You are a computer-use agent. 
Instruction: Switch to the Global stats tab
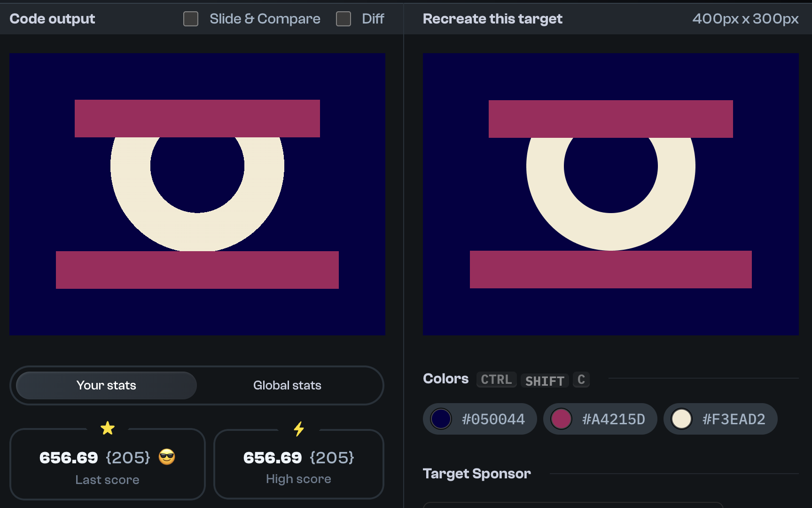click(x=287, y=385)
